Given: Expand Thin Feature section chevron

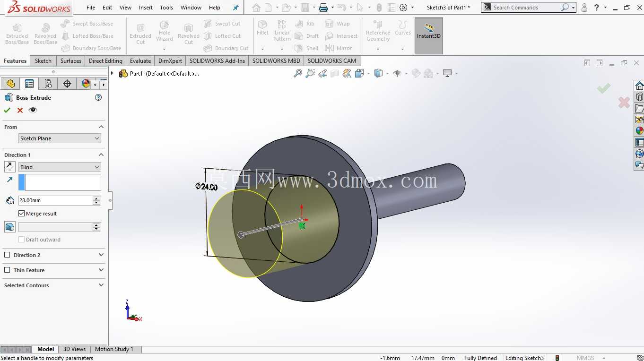Looking at the screenshot, I should [101, 270].
